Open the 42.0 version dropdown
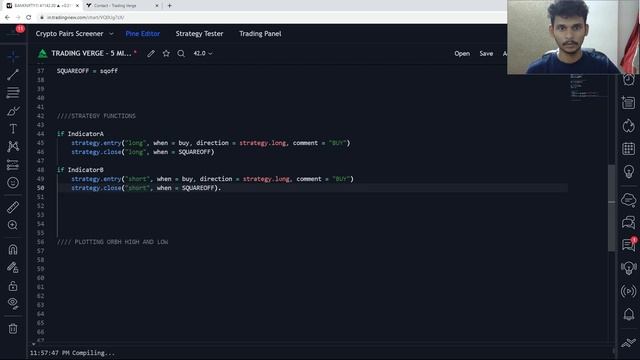The image size is (640, 360). [x=203, y=53]
